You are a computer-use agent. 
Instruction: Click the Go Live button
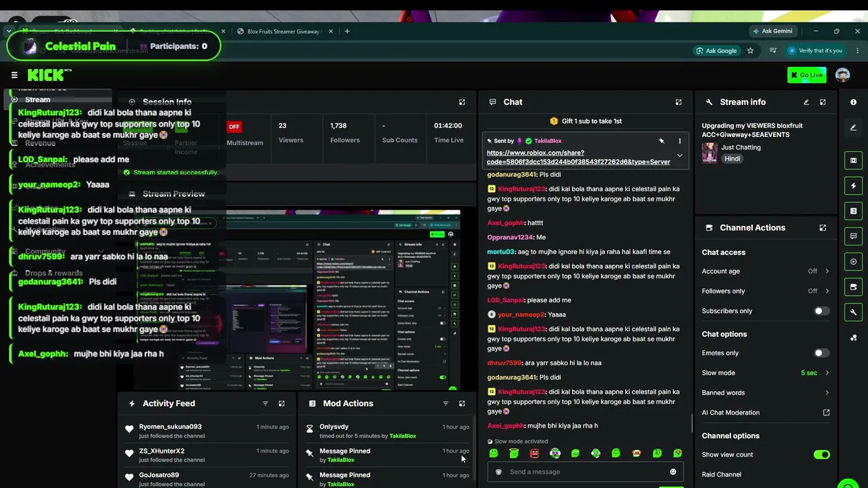pyautogui.click(x=806, y=75)
